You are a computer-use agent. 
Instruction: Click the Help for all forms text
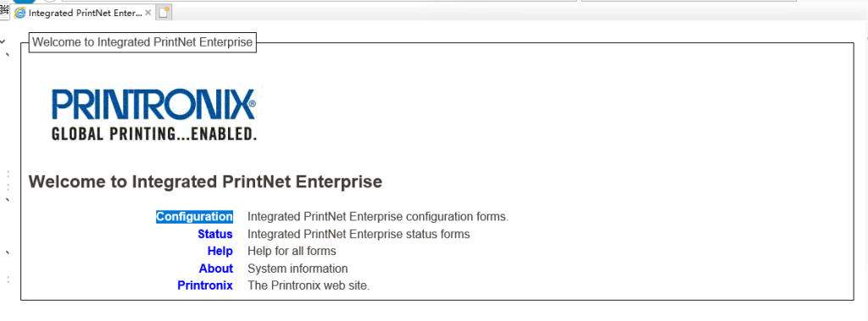[x=292, y=252]
